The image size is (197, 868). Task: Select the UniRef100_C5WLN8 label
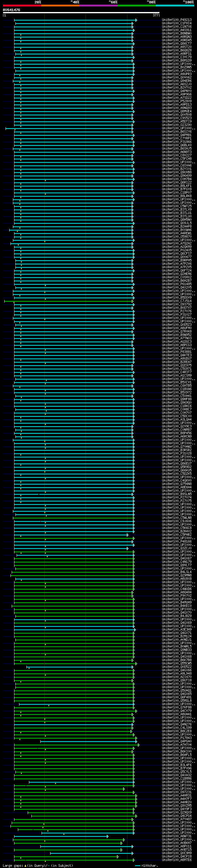click(x=177, y=518)
